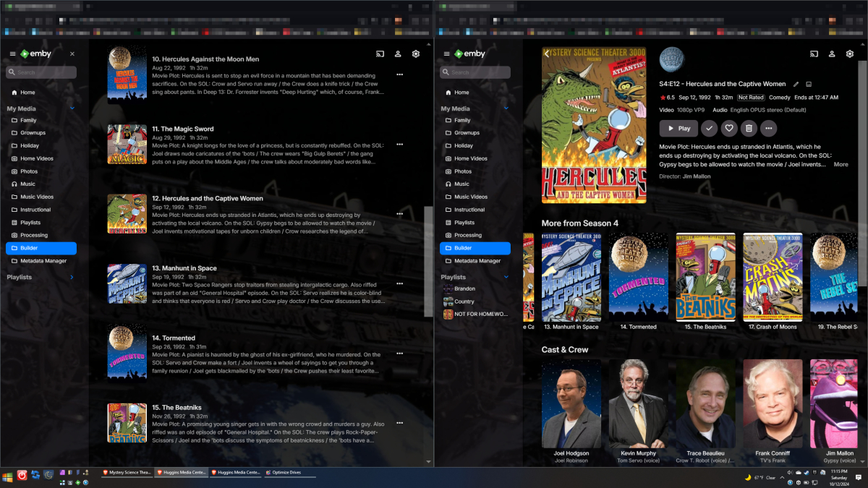The height and width of the screenshot is (488, 868).
Task: Close the left window's sidebar with the X icon
Action: [72, 54]
